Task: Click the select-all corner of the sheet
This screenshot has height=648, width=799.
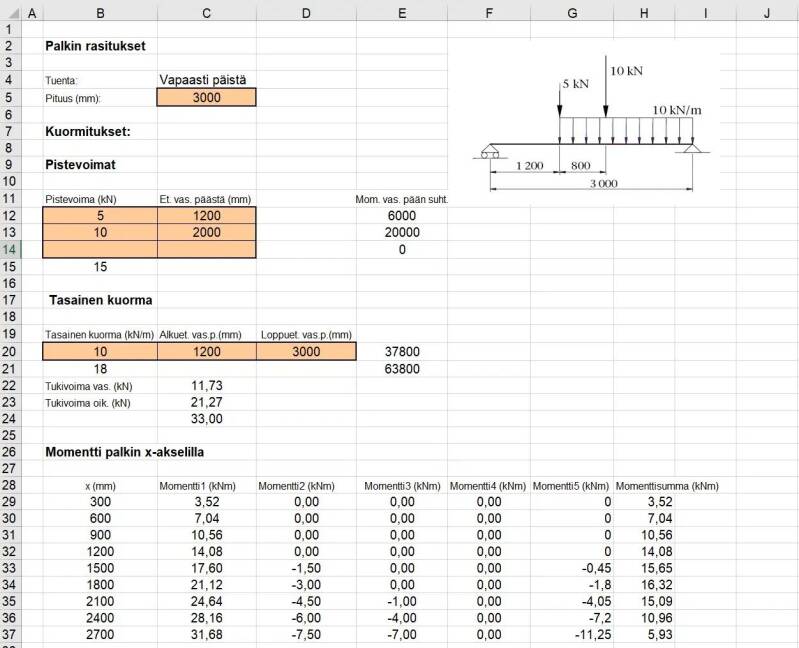Action: [x=10, y=13]
